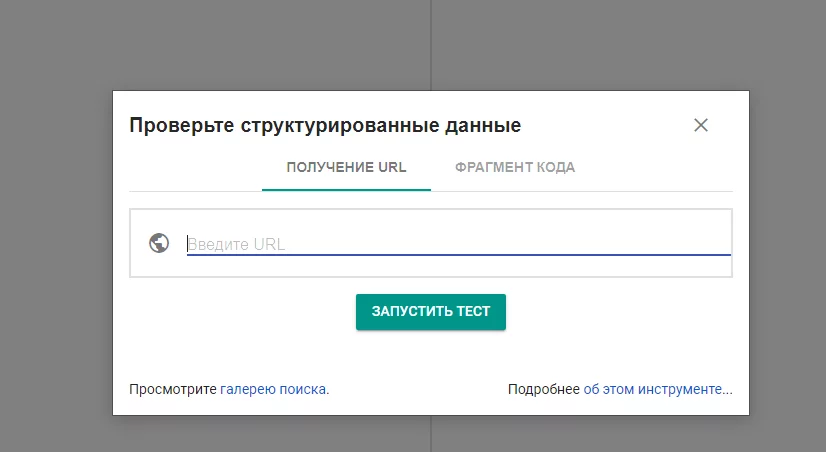This screenshot has height=452, width=826.
Task: Open the ФРАГМЕНТ КОДА tab
Action: point(515,168)
